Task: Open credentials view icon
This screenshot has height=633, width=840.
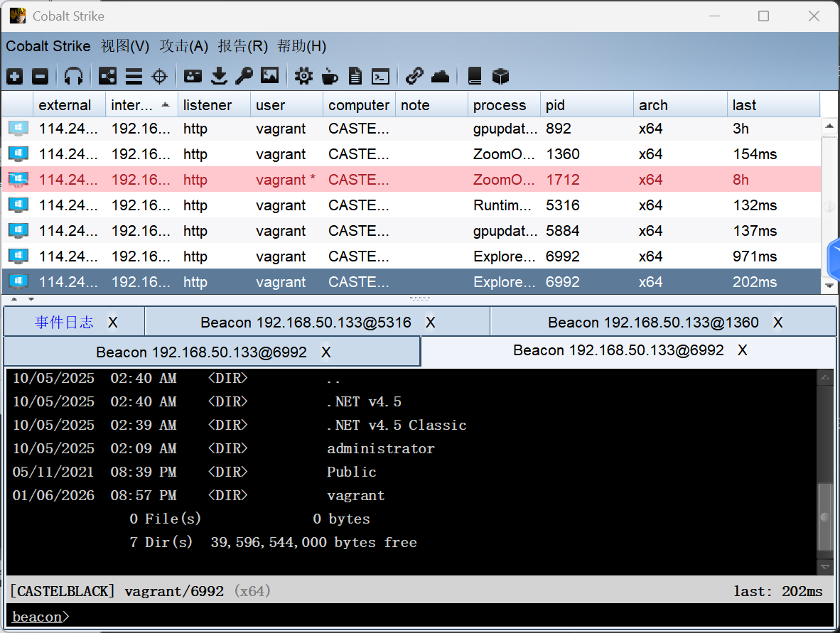Action: click(193, 76)
